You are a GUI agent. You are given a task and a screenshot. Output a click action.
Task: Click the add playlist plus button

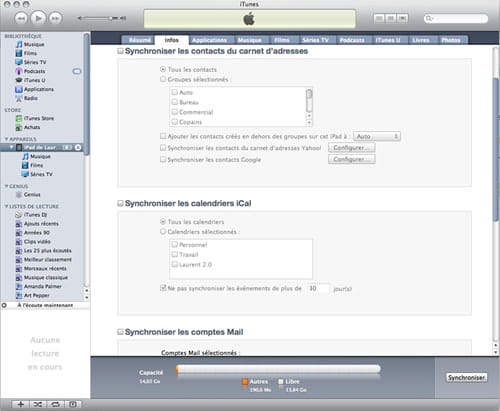pos(20,404)
